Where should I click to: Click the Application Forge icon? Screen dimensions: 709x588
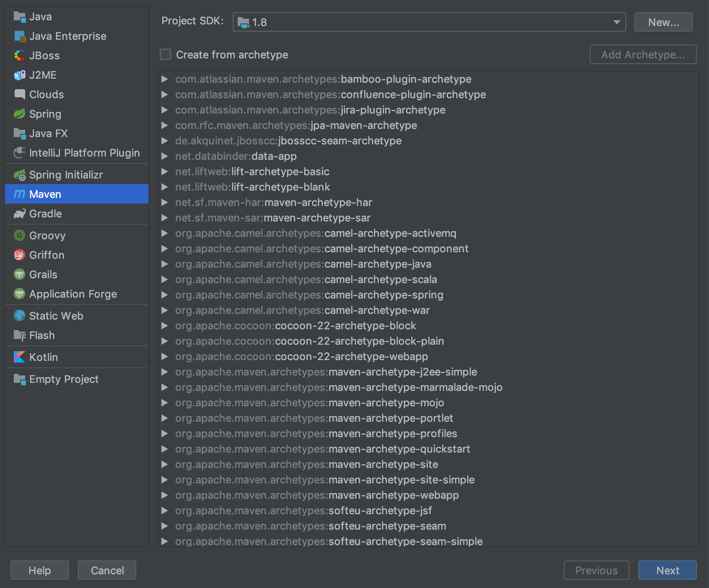pyautogui.click(x=19, y=294)
